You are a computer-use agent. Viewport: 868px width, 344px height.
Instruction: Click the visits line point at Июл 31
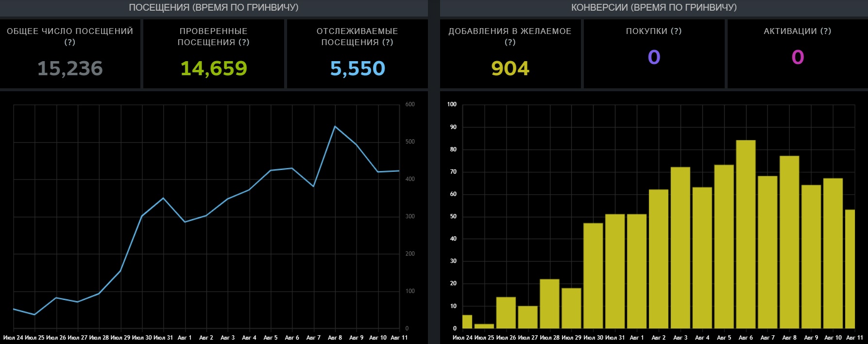coord(163,198)
